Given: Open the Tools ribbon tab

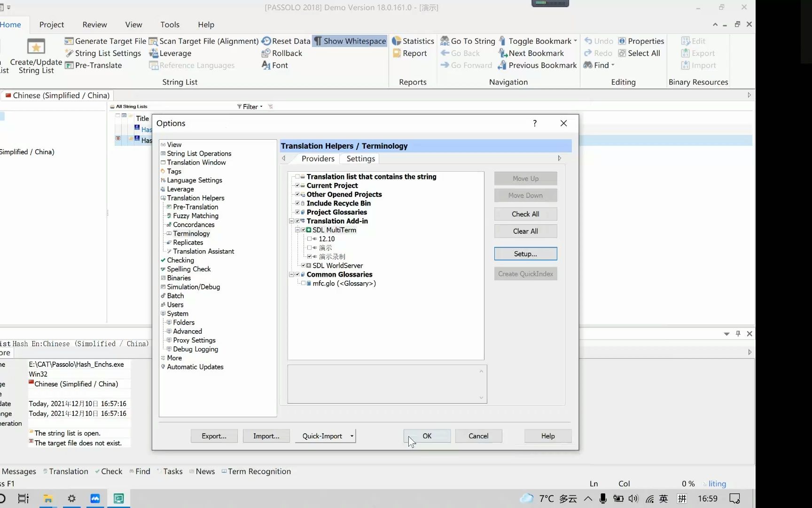Looking at the screenshot, I should pos(170,24).
